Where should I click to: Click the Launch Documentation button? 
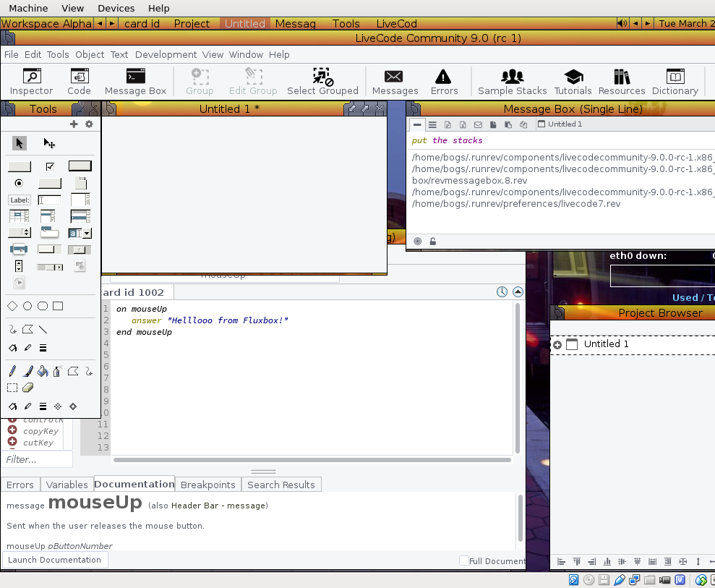(x=54, y=560)
